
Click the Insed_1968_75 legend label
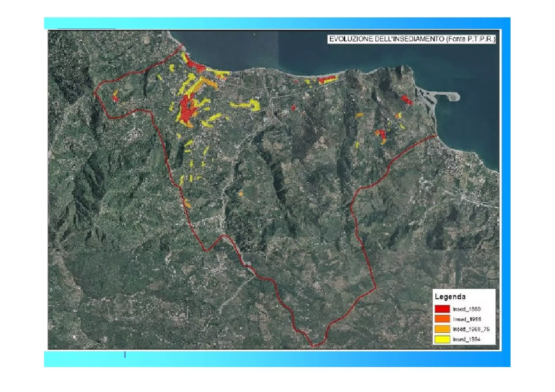[471, 329]
